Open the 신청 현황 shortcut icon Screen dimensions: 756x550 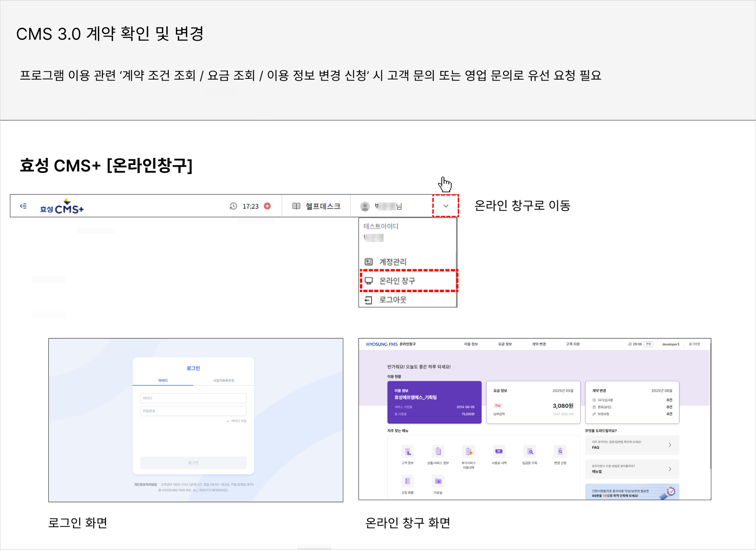(x=408, y=481)
